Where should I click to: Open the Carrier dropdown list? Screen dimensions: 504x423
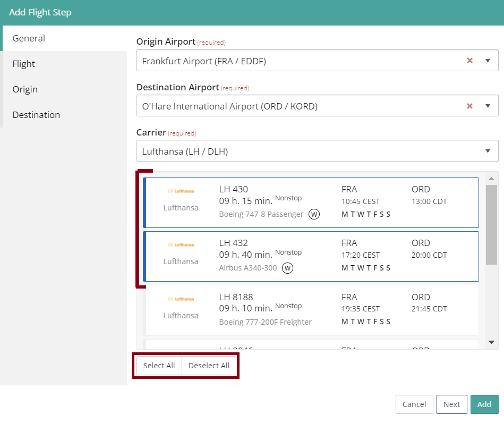(488, 151)
